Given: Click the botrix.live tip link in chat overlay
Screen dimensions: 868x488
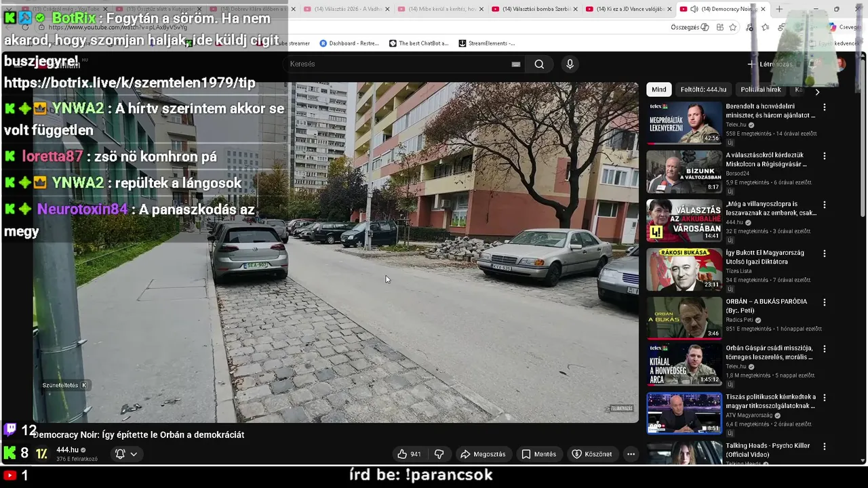Looking at the screenshot, I should pos(130,83).
